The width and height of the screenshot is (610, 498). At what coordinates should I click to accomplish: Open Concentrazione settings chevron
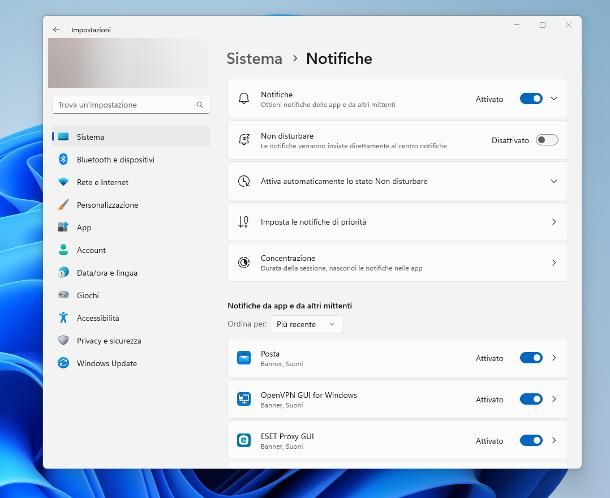point(554,263)
